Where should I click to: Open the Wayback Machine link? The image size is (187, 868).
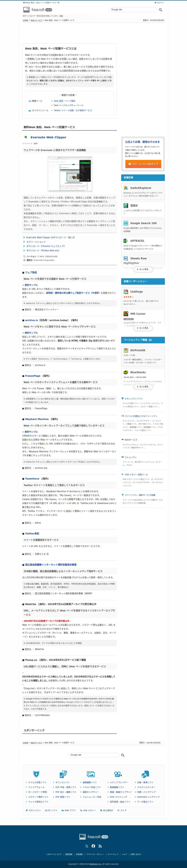coord(37,419)
